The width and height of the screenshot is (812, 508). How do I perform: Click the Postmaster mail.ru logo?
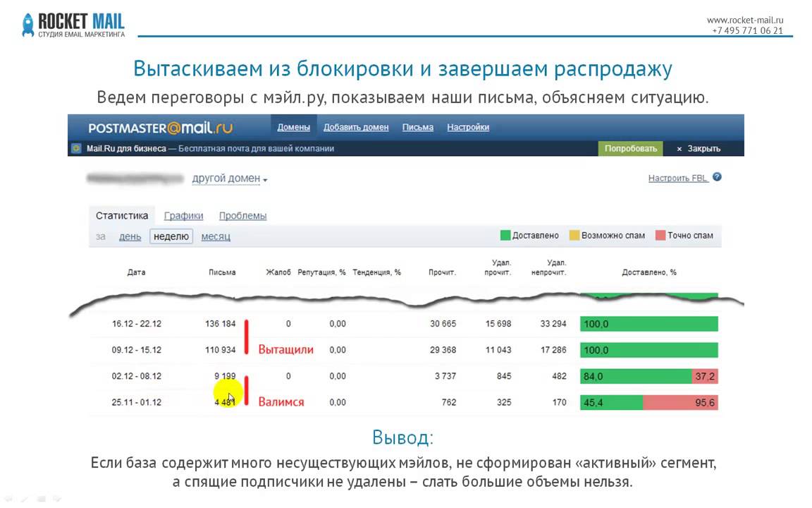click(x=161, y=128)
